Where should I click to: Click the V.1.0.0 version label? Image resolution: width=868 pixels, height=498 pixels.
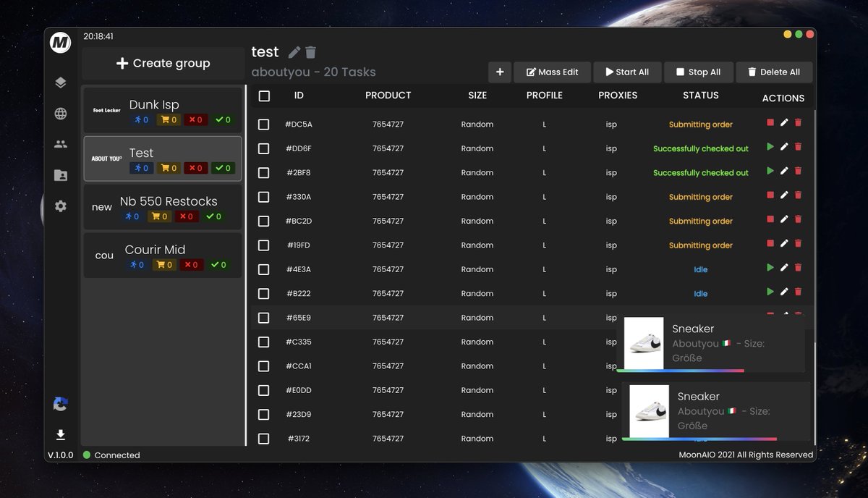(60, 455)
